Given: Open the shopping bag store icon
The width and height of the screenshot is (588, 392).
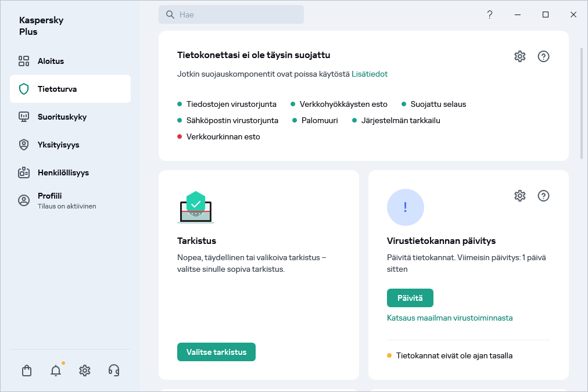Looking at the screenshot, I should click(27, 371).
